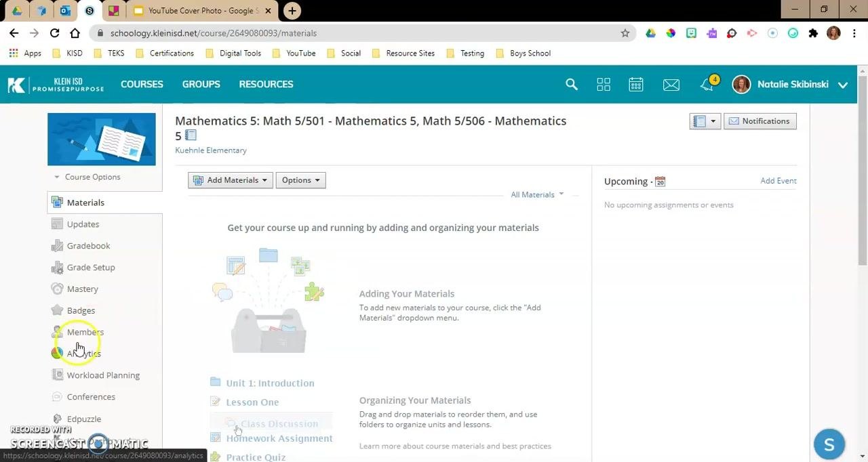
Task: Open the Add Materials dropdown
Action: [x=231, y=180]
